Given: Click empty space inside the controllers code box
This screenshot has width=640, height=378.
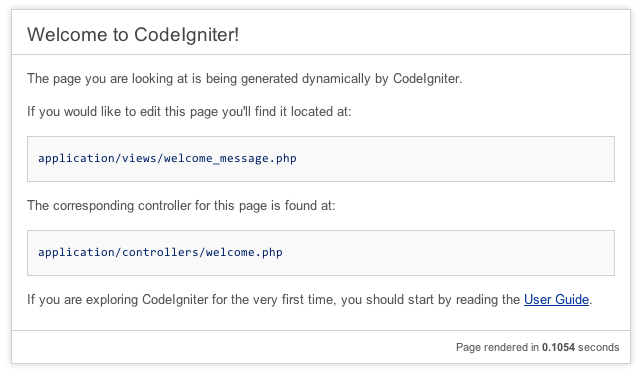Looking at the screenshot, I should [x=449, y=253].
